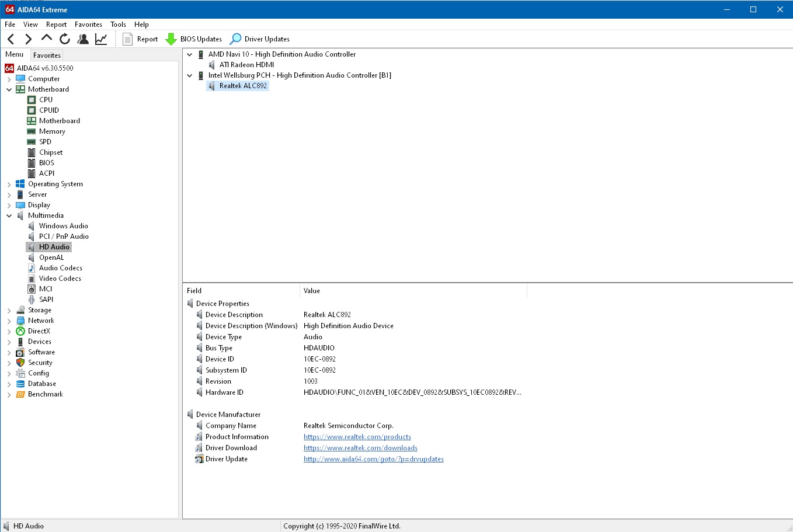Select AIDA64 v6.30.5500 root node
The height and width of the screenshot is (532, 793).
pyautogui.click(x=45, y=68)
